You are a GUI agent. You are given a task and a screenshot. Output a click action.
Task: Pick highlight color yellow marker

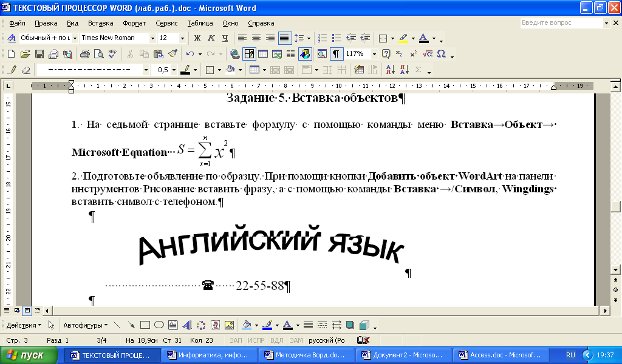point(403,38)
